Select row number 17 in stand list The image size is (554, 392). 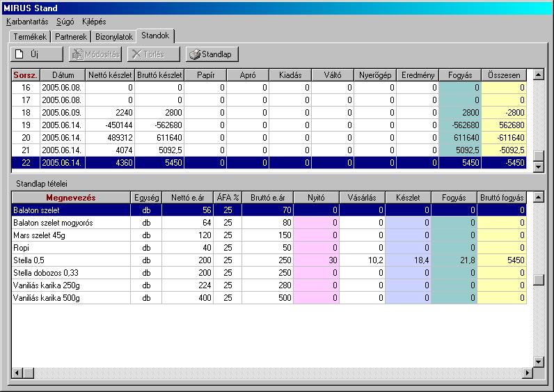pyautogui.click(x=269, y=100)
